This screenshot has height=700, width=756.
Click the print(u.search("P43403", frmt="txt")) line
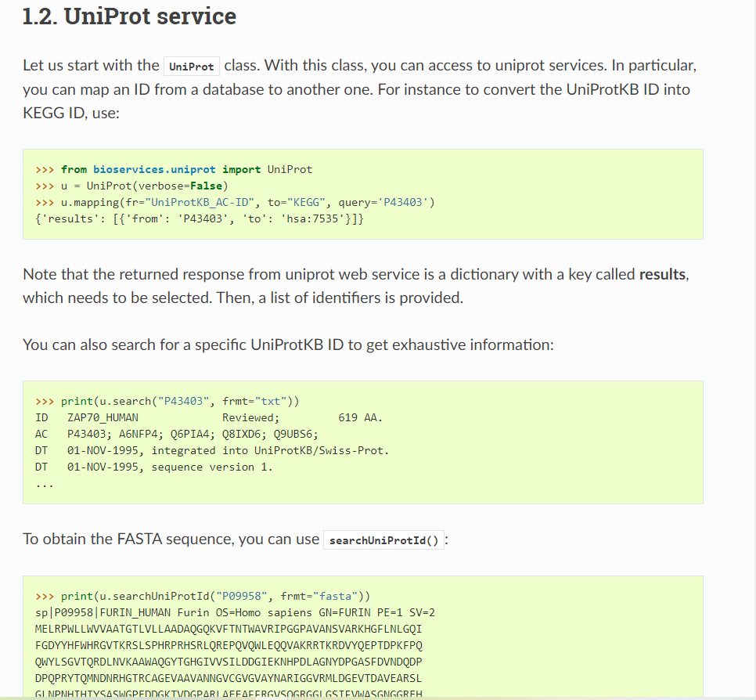click(167, 401)
